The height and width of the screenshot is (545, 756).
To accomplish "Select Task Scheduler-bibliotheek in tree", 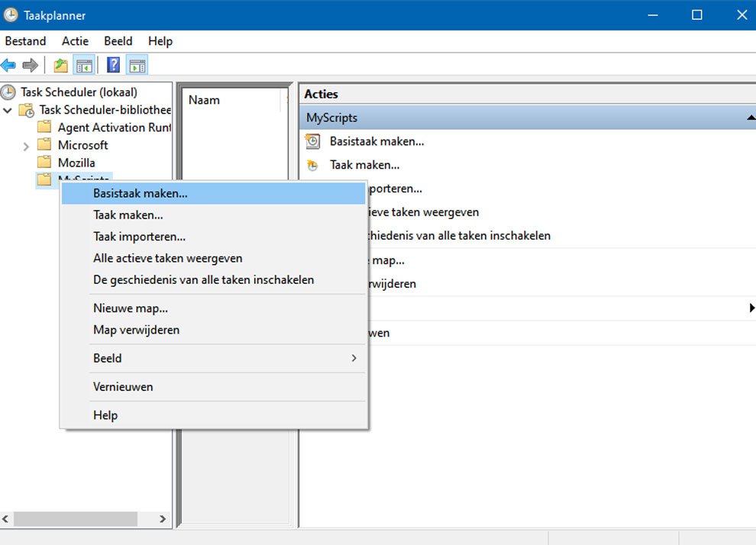I will (x=105, y=110).
